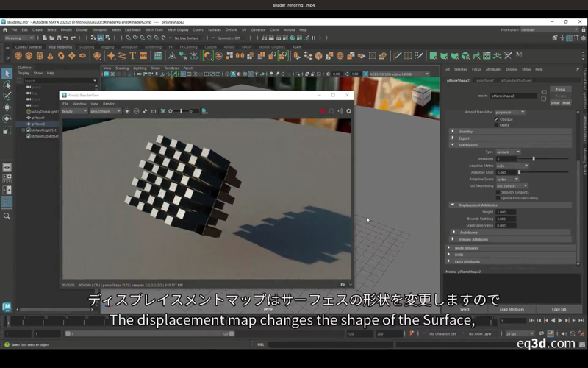Viewport: 588px width, 368px height.
Task: Uncheck the Opaque checkbox
Action: (x=497, y=119)
